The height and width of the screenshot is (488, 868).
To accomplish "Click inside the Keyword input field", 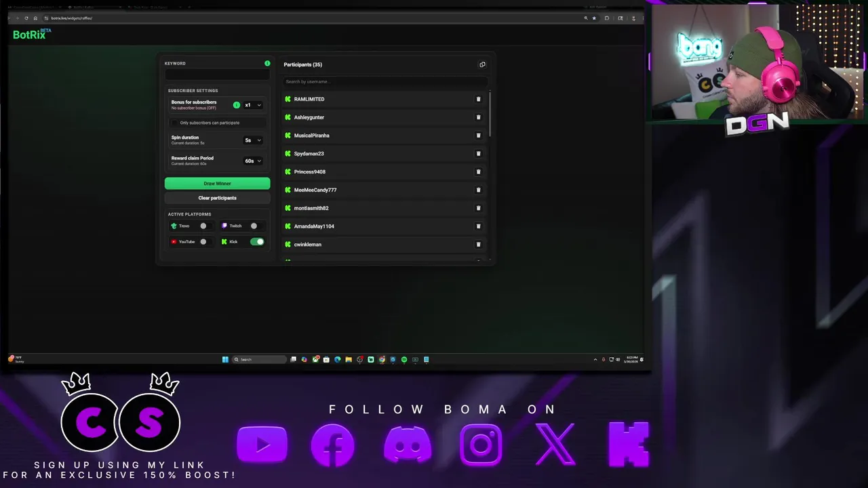I will pyautogui.click(x=217, y=75).
